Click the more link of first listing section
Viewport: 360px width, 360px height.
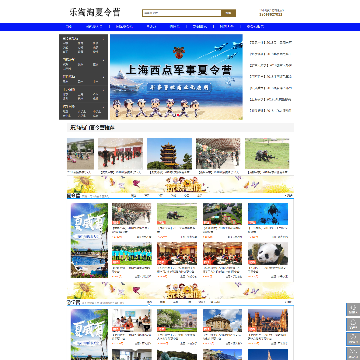pos(289,196)
